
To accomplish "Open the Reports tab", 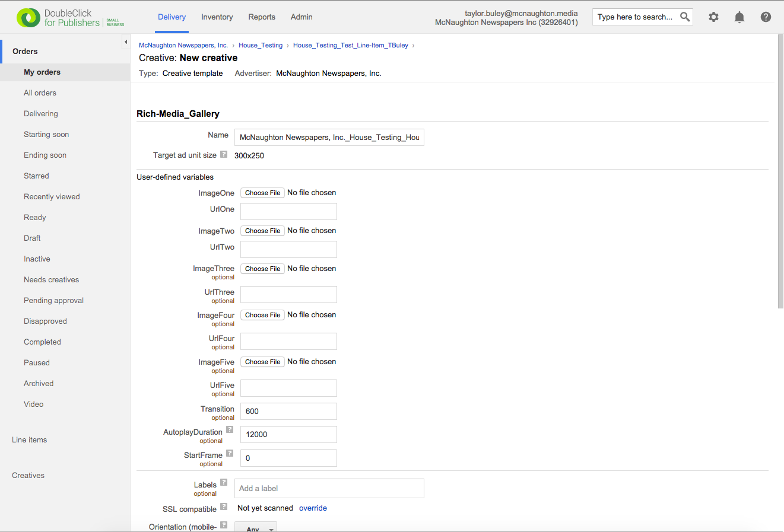I will (x=262, y=17).
